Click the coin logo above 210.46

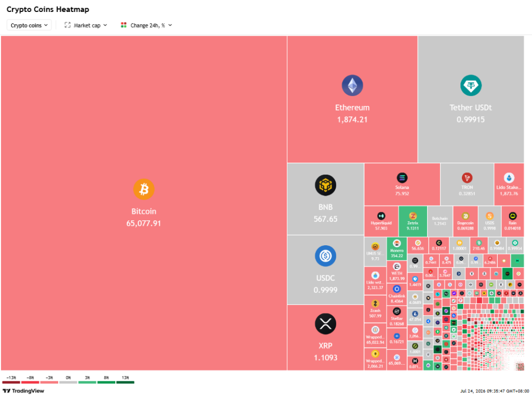pyautogui.click(x=478, y=243)
